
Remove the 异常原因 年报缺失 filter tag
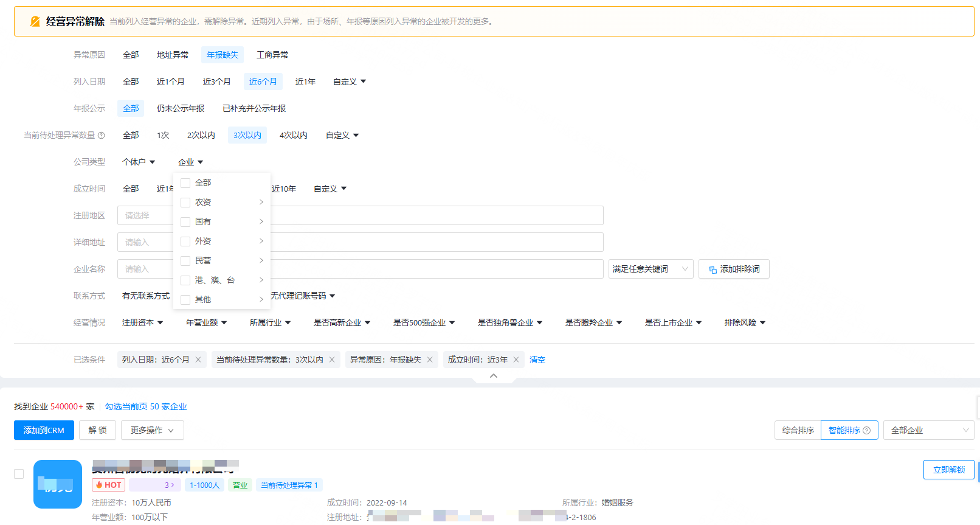pos(430,360)
